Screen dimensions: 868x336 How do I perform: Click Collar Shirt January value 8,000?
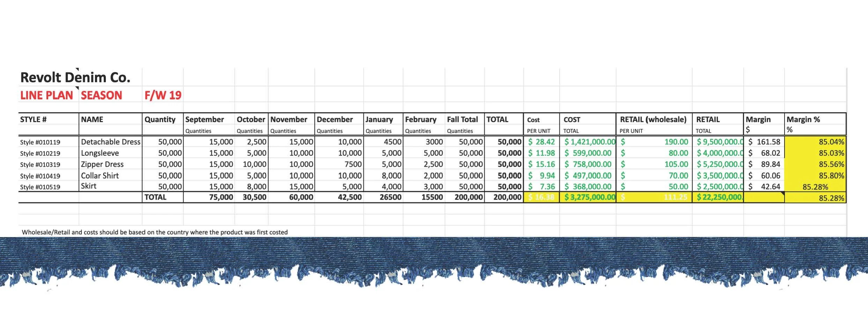point(391,176)
